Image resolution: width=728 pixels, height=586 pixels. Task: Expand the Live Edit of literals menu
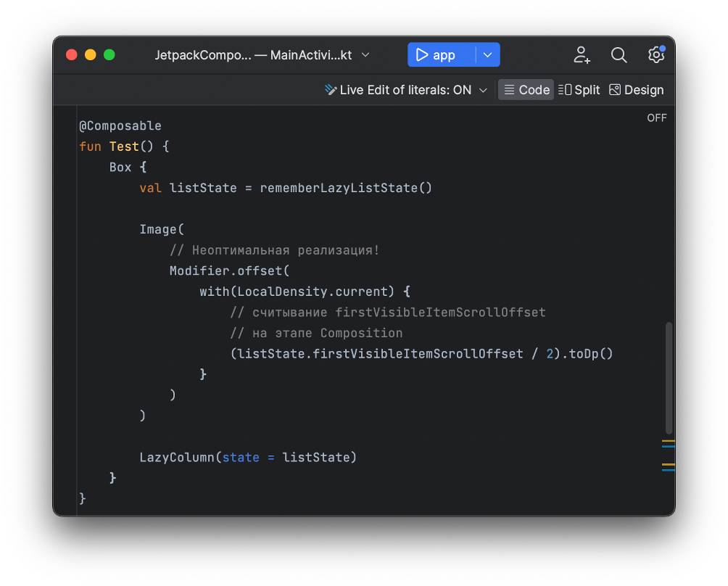[406, 90]
